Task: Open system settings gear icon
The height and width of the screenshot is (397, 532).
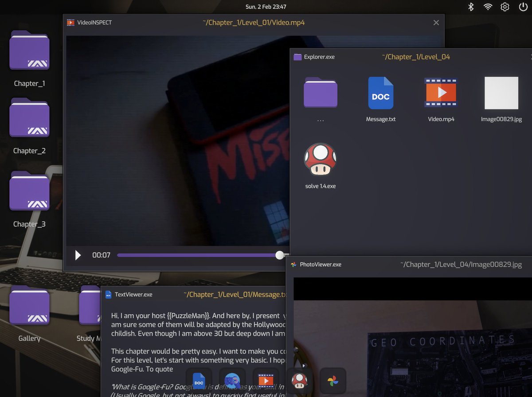Action: point(505,7)
